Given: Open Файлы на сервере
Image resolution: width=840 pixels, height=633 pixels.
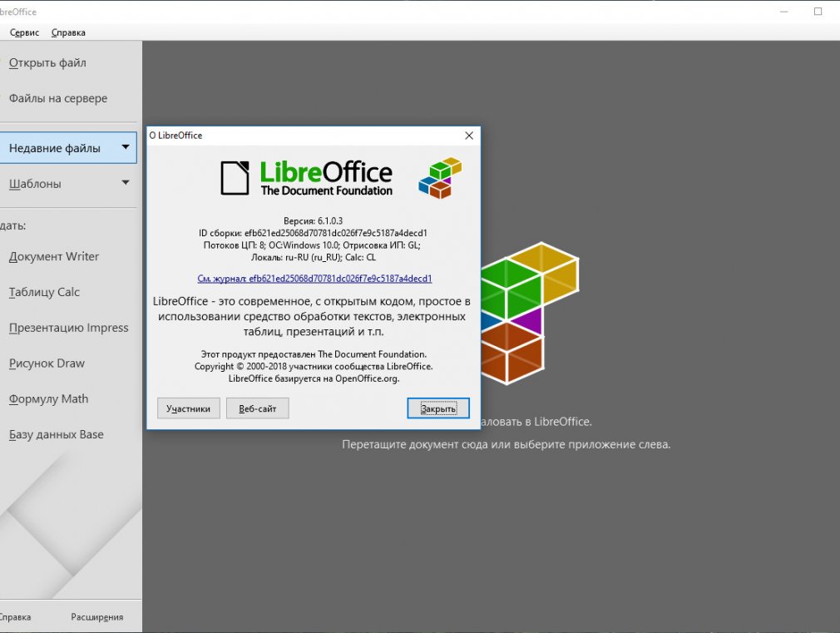Looking at the screenshot, I should (58, 98).
